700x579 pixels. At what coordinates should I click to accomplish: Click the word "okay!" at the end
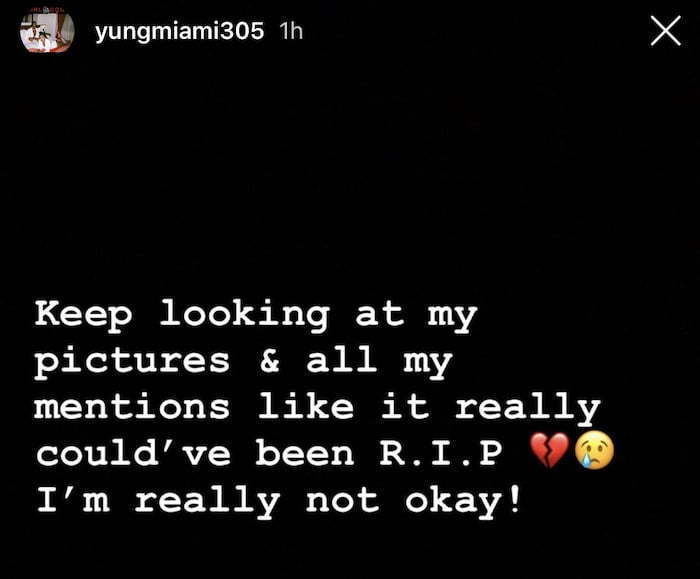click(x=462, y=502)
